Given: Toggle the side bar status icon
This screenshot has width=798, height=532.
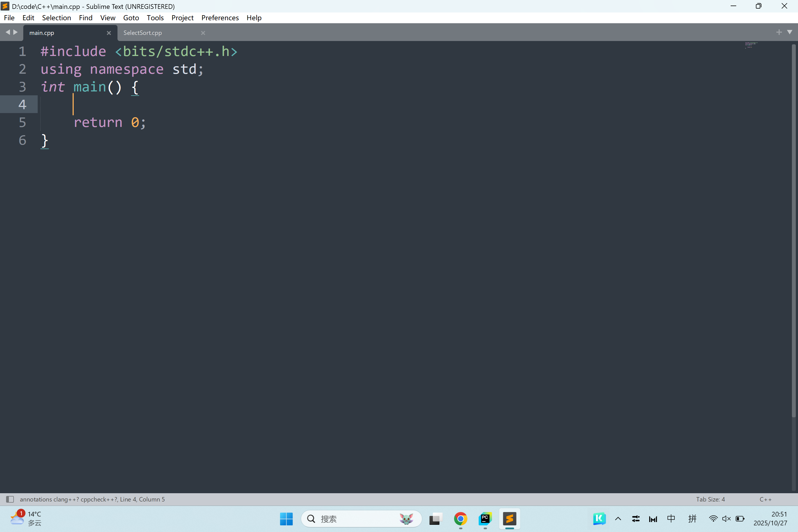Looking at the screenshot, I should (x=10, y=499).
